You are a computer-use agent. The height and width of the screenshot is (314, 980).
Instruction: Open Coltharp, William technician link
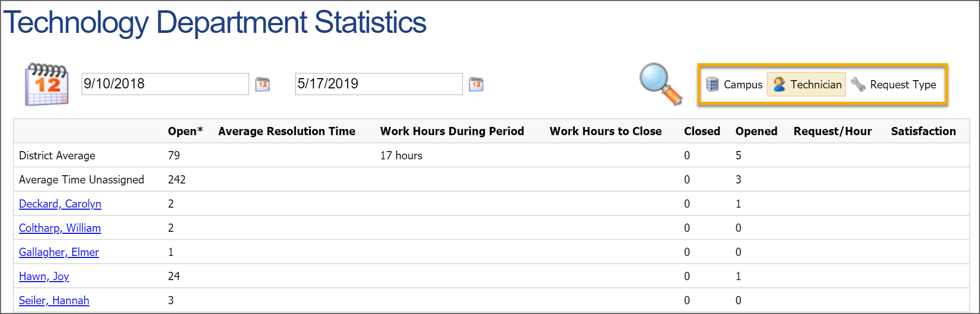click(60, 228)
